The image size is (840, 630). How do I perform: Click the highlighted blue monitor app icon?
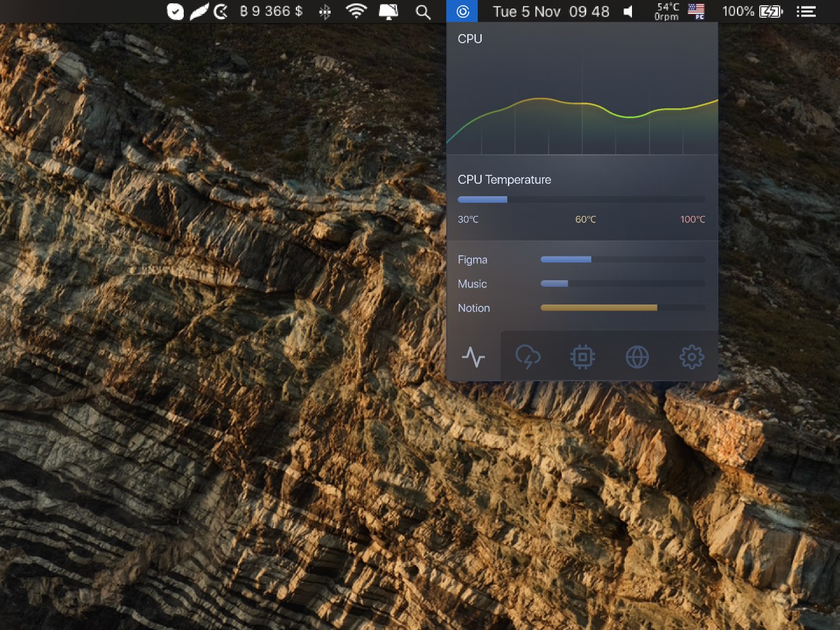463,11
